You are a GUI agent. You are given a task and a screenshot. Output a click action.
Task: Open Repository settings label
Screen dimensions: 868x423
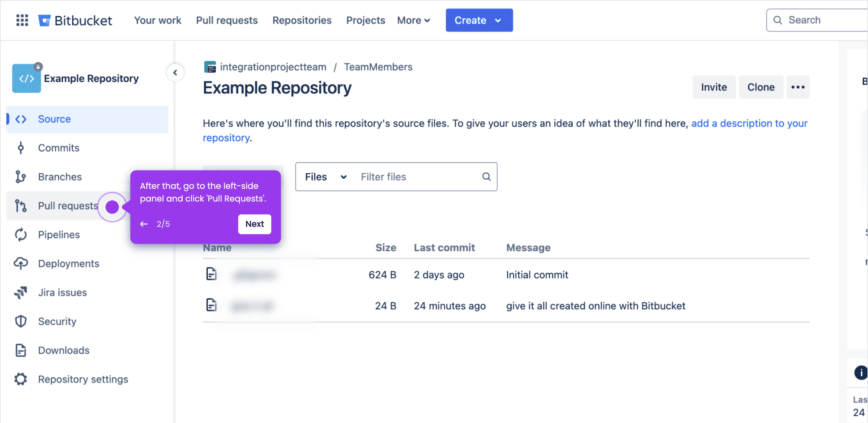coord(83,380)
